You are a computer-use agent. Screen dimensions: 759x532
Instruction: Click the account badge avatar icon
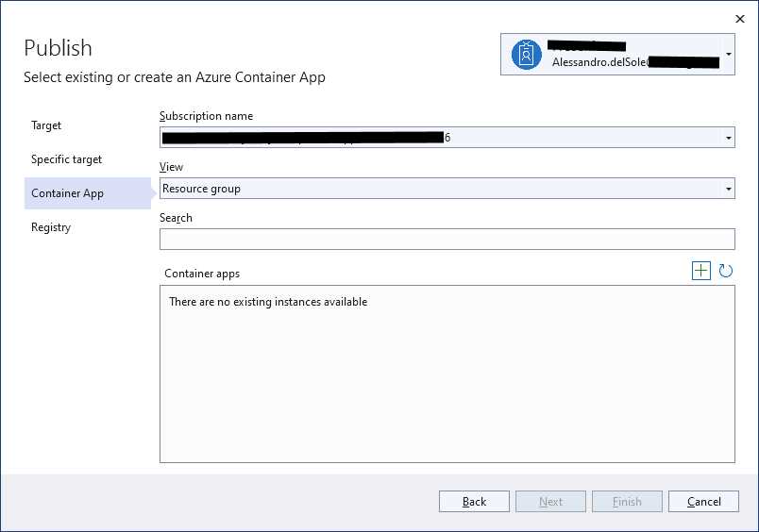click(527, 55)
